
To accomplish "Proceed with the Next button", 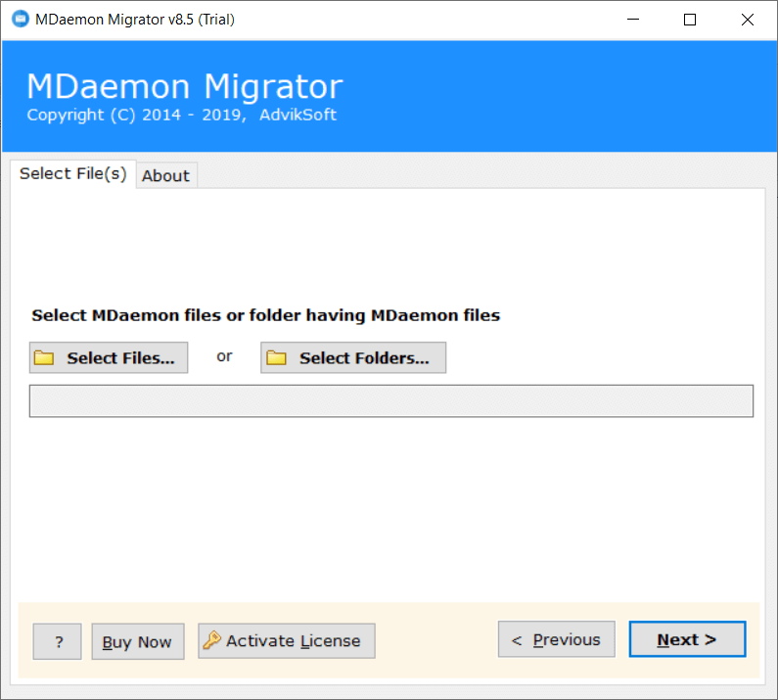I will pos(687,639).
